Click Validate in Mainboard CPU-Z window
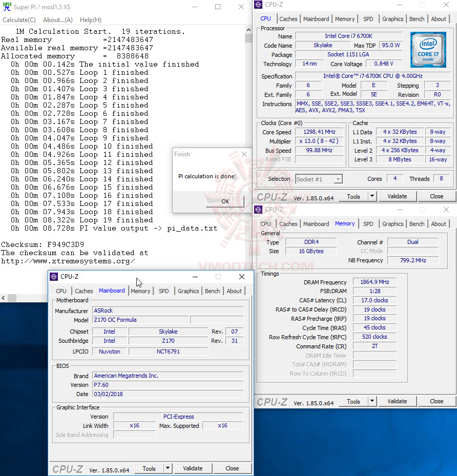Viewport: 457px width, 476px height. 193,468
